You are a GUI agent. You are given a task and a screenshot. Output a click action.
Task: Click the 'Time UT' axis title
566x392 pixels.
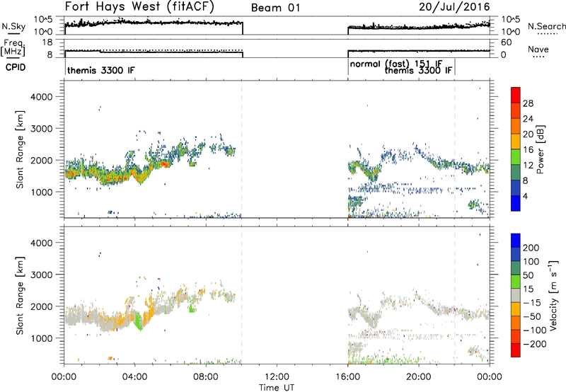(277, 388)
